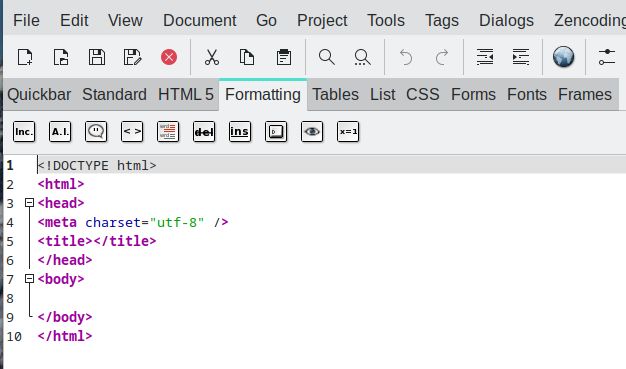
Task: Insert keyboard tag with terminal icon
Action: click(x=276, y=132)
